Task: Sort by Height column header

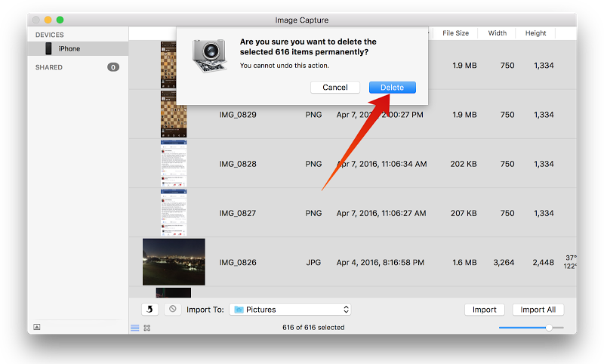Action: pos(536,33)
